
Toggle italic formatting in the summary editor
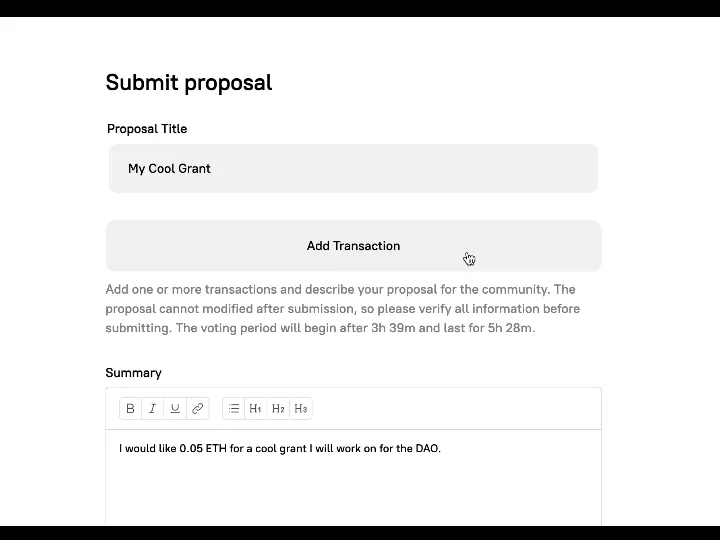point(152,408)
